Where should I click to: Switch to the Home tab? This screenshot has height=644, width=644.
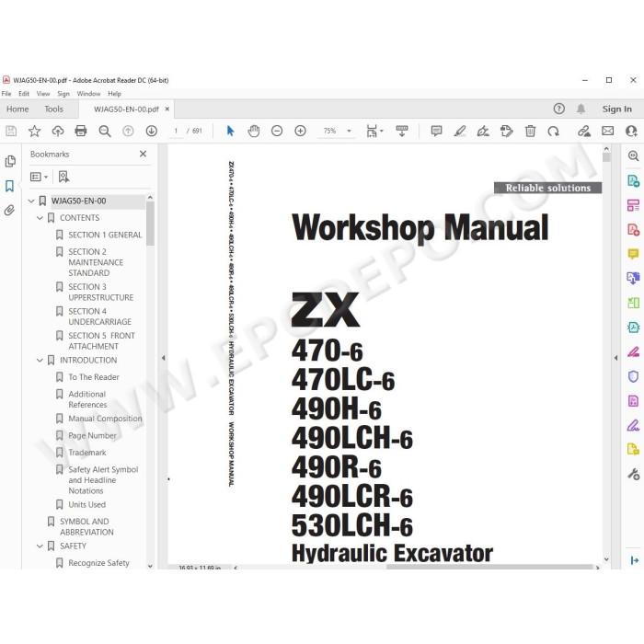[17, 109]
